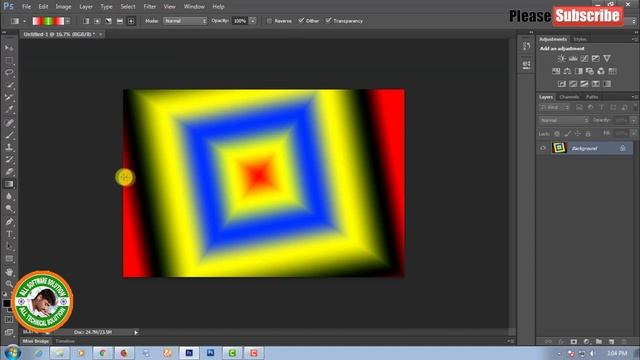Open the status bar info arrow
Screen dimensions: 640x360
click(x=136, y=332)
